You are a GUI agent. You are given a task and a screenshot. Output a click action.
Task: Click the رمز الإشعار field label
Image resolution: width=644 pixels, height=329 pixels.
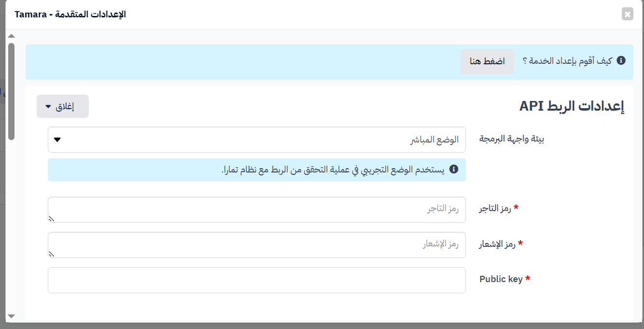pos(497,244)
